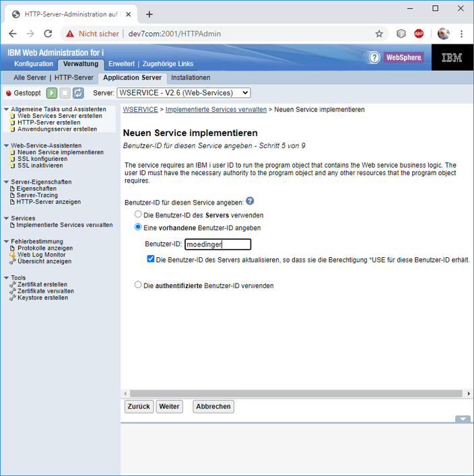474x476 pixels.
Task: Select 'Die Benutzer-ID des Servers verwenden' radio
Action: [x=138, y=214]
